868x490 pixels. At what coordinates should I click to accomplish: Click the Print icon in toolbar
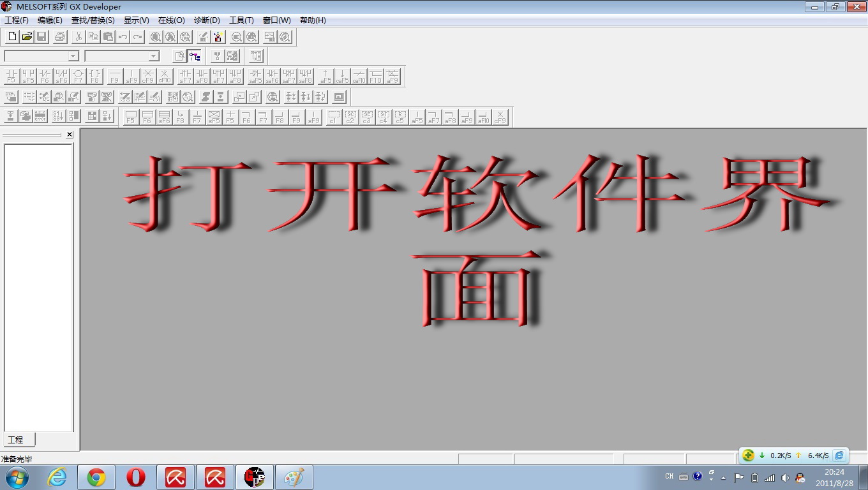[60, 37]
